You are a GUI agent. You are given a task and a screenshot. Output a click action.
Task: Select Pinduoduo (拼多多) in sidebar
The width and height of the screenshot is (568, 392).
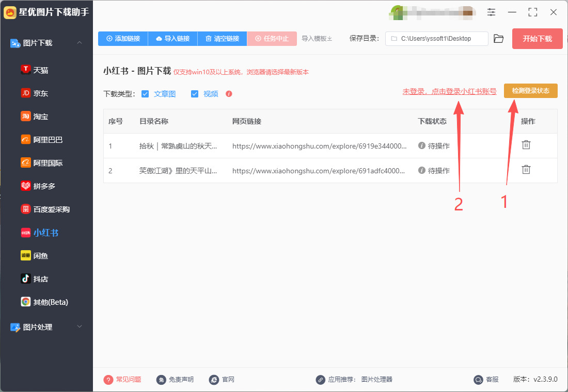[x=38, y=186]
